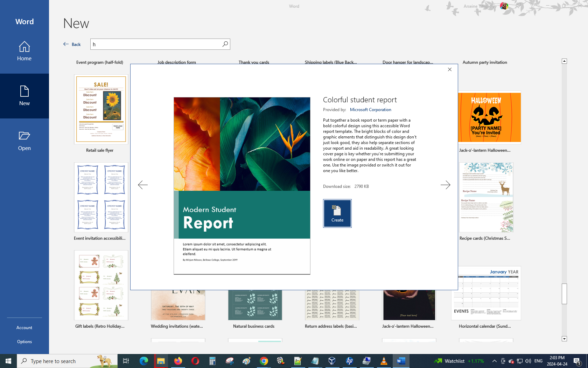Show hidden system tray icons

[494, 361]
